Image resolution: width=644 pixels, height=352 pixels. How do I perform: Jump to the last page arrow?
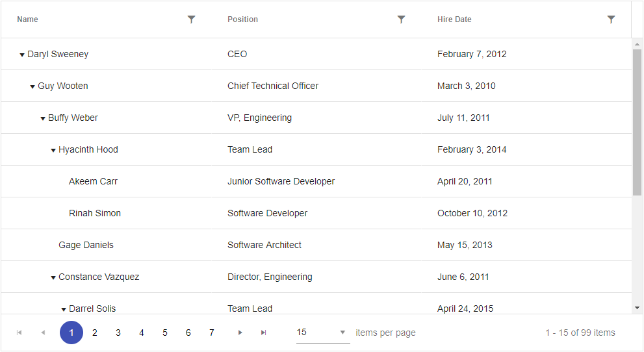click(263, 333)
